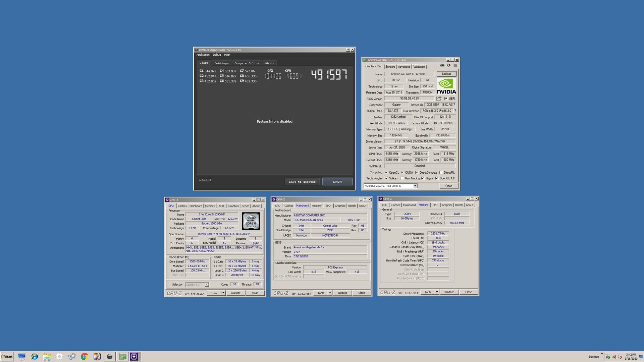Open the Tools dropdown arrow in CPU-Z CPU window
This screenshot has width=644, height=362.
pos(223,293)
